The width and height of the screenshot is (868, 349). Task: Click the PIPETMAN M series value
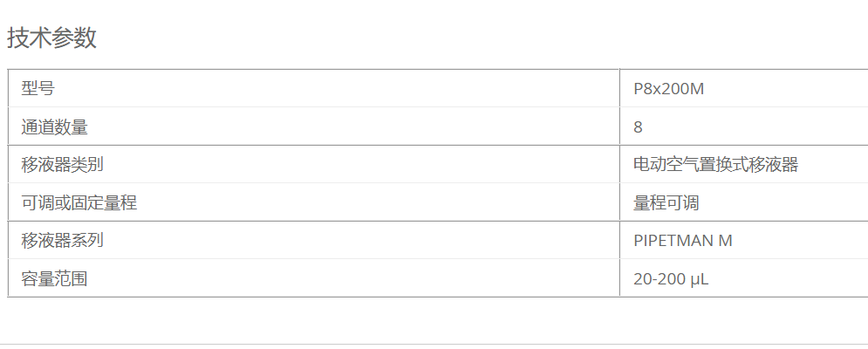click(682, 241)
